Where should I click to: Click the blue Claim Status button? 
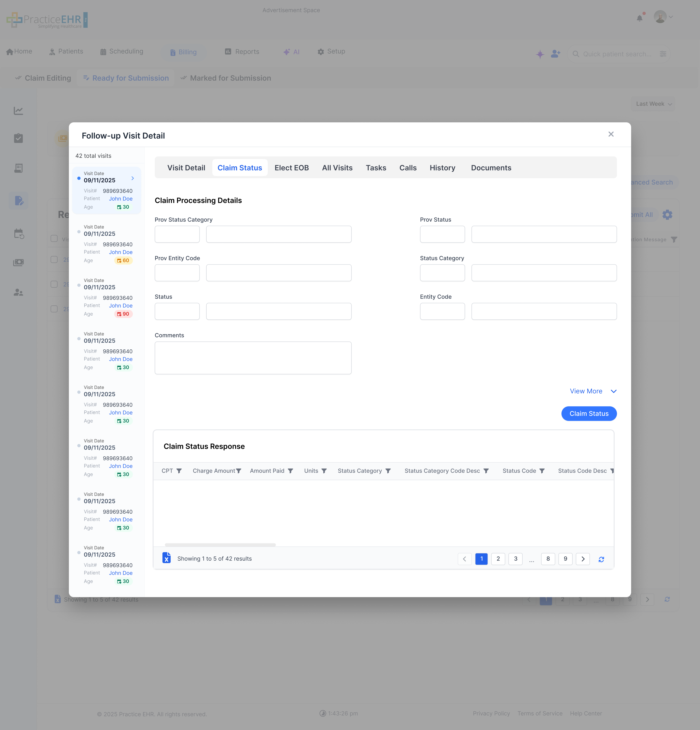[x=589, y=413]
